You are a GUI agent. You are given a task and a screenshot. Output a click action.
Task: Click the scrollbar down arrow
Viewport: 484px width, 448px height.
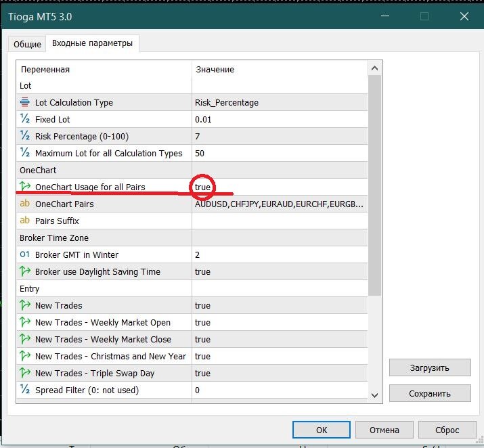coord(375,395)
